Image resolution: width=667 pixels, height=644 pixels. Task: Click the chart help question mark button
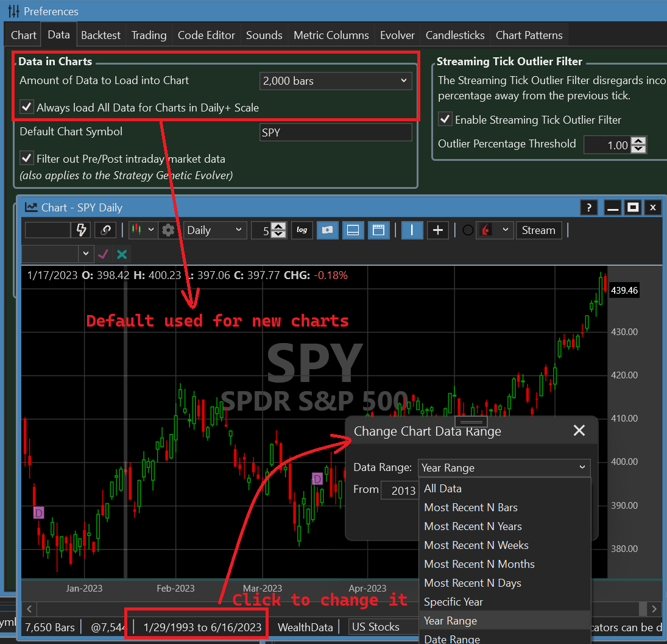coord(588,208)
